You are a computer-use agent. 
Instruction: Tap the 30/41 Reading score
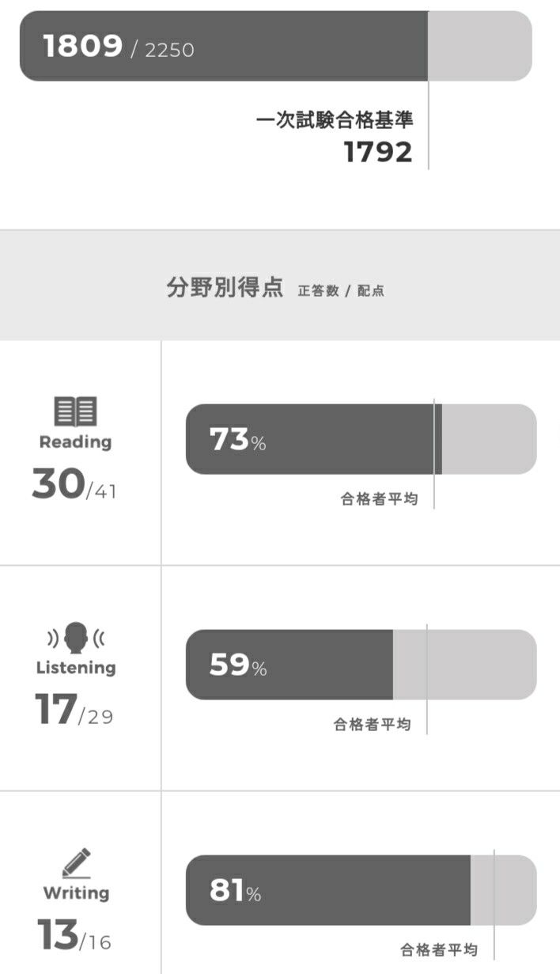point(74,484)
